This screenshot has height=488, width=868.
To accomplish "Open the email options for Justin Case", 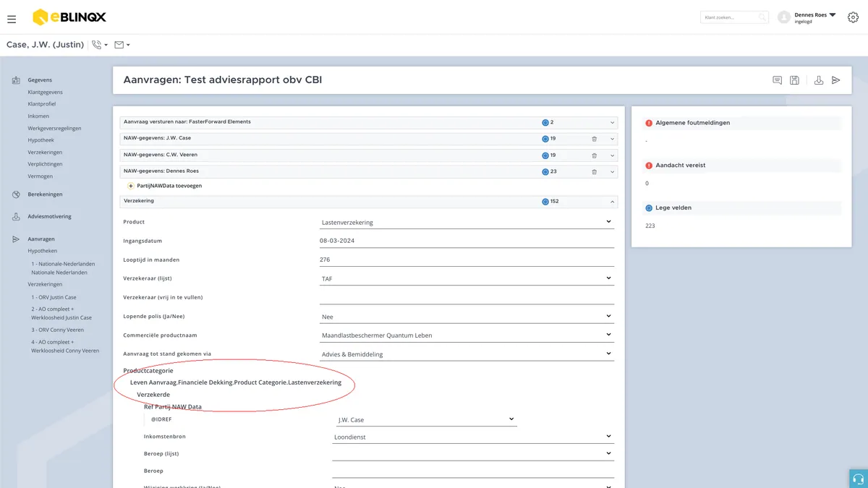I will pos(122,45).
